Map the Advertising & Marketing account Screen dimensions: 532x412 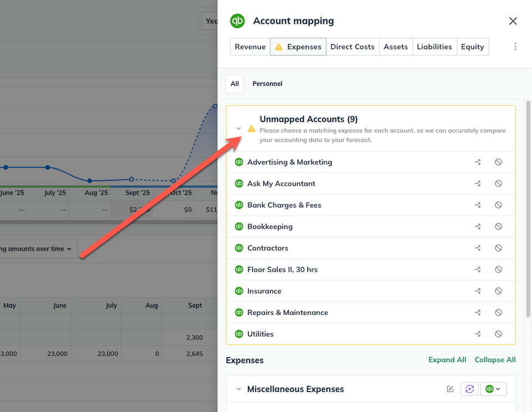477,162
